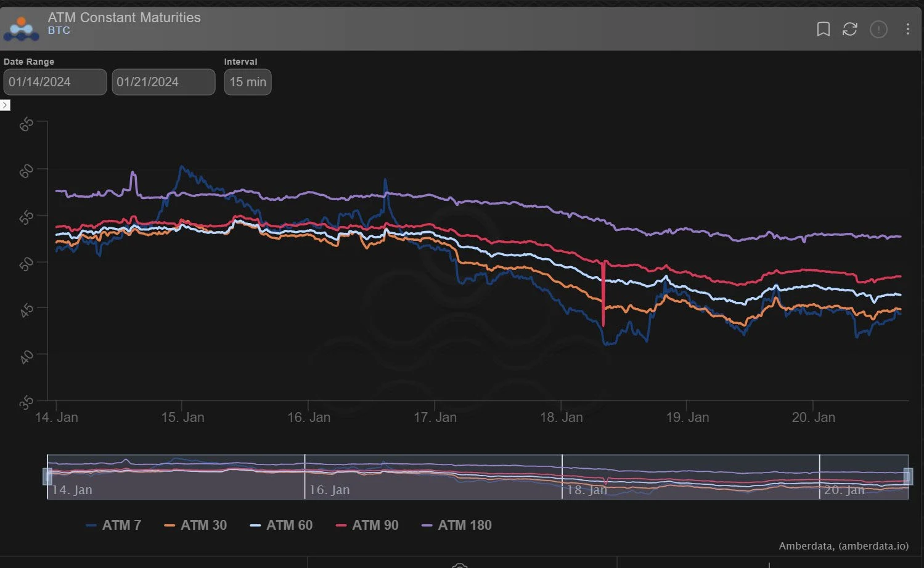The image size is (924, 568).
Task: Click the 40 y-axis tick label
Action: (27, 357)
